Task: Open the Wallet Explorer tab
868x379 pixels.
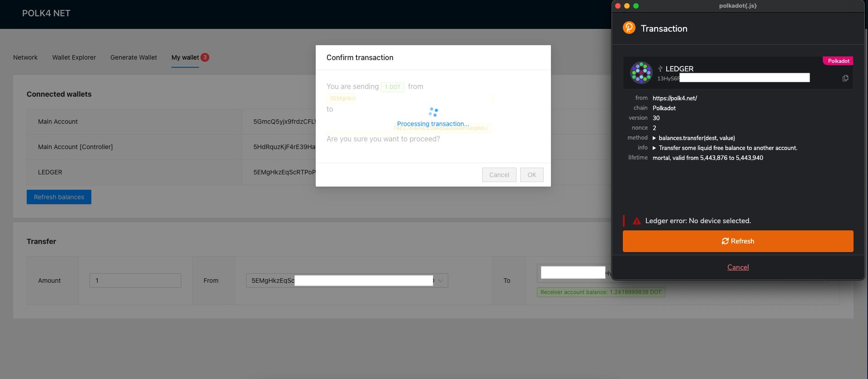Action: (x=74, y=57)
